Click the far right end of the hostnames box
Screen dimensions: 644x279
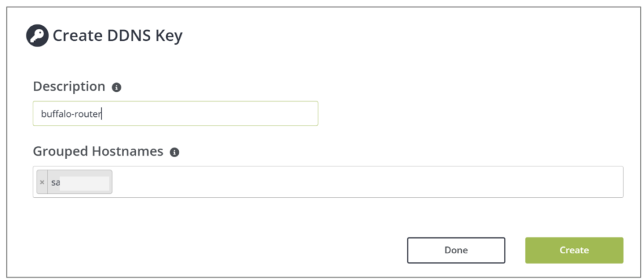pos(613,182)
